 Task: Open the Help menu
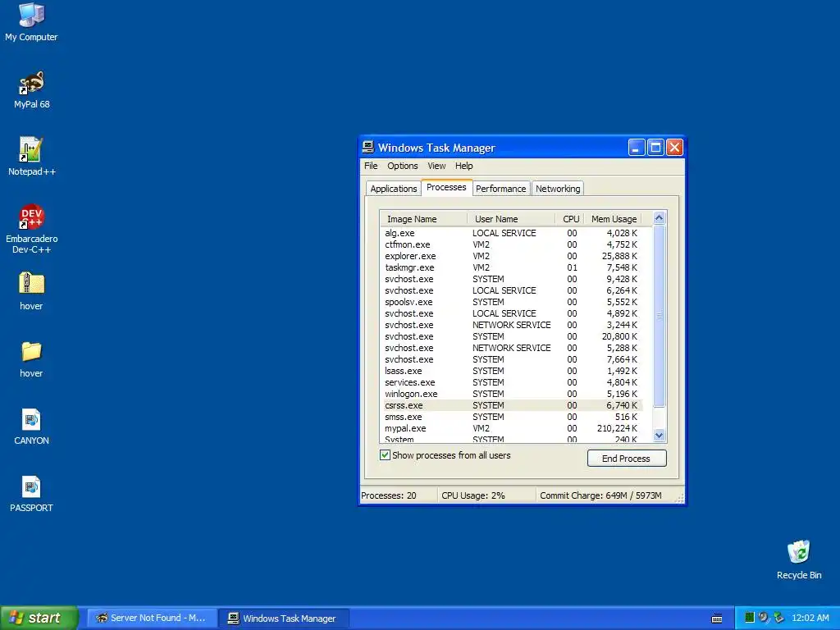(x=464, y=166)
